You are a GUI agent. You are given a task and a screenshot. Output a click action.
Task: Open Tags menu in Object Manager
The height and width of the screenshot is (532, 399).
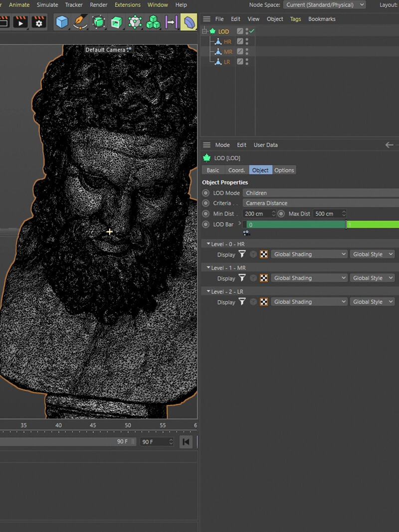click(295, 19)
